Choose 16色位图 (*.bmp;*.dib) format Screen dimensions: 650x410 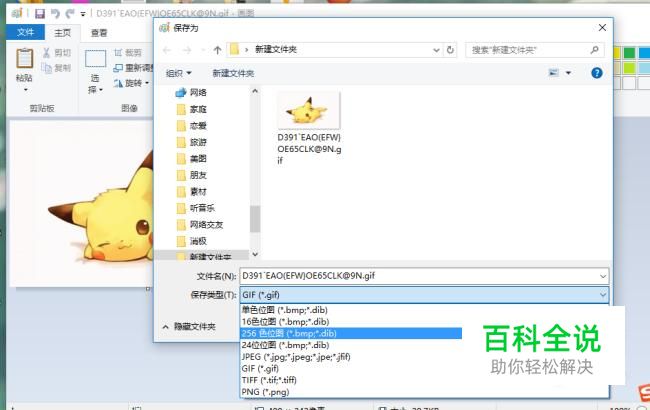click(x=285, y=322)
